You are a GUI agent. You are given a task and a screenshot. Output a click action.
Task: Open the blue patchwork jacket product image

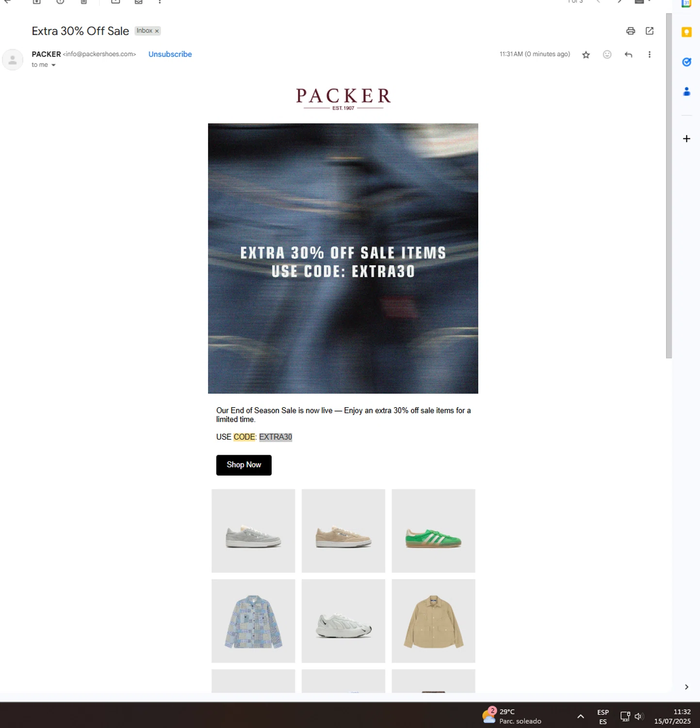pos(253,621)
